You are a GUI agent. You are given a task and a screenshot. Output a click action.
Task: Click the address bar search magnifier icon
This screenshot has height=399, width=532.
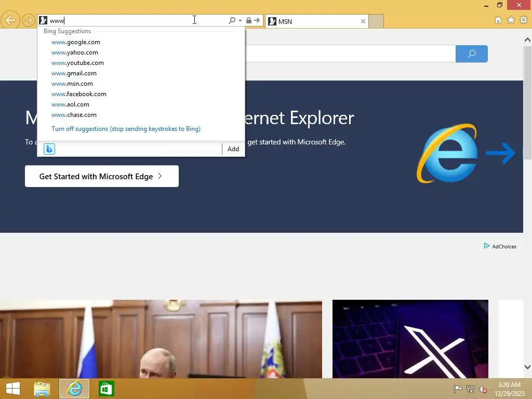click(x=232, y=20)
